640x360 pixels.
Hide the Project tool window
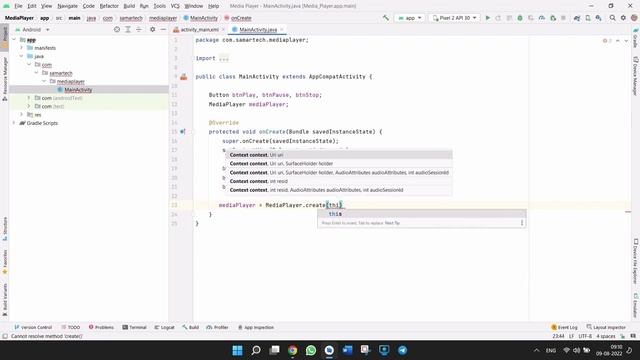163,29
